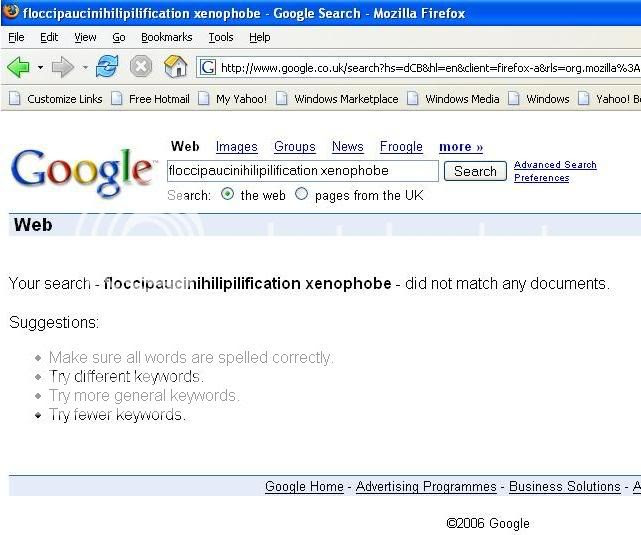Click the bold 'Web' tab above search box
This screenshot has width=641, height=535.
(185, 146)
